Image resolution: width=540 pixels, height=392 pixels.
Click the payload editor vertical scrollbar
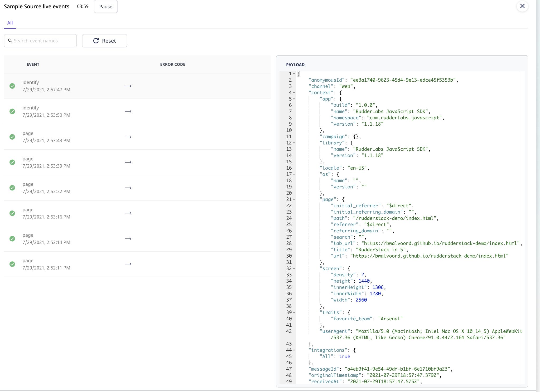[x=522, y=227]
